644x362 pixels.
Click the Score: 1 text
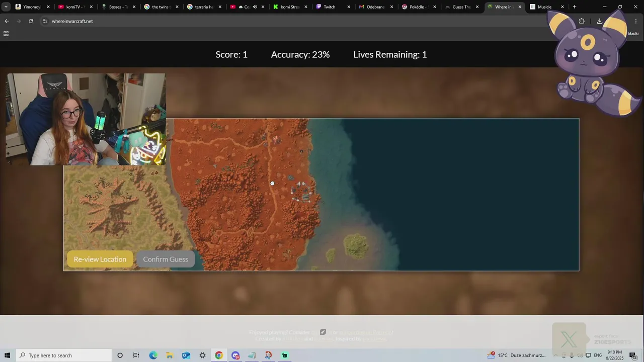pyautogui.click(x=231, y=54)
